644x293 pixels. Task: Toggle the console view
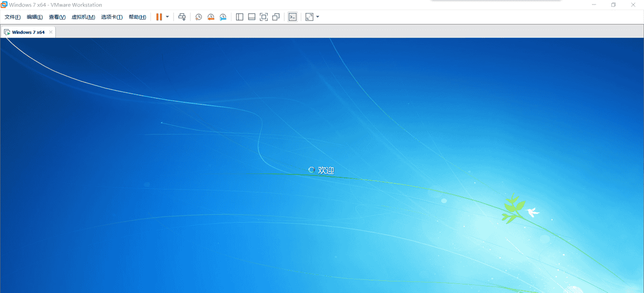point(292,17)
